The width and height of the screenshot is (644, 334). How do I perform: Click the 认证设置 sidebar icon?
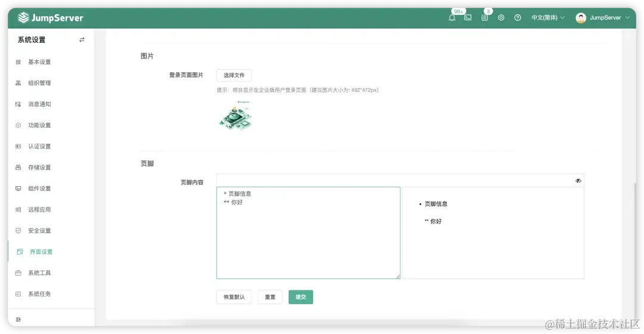[x=18, y=146]
